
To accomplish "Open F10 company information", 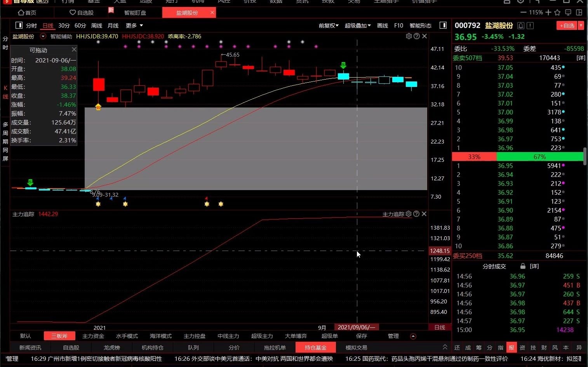I will [398, 25].
